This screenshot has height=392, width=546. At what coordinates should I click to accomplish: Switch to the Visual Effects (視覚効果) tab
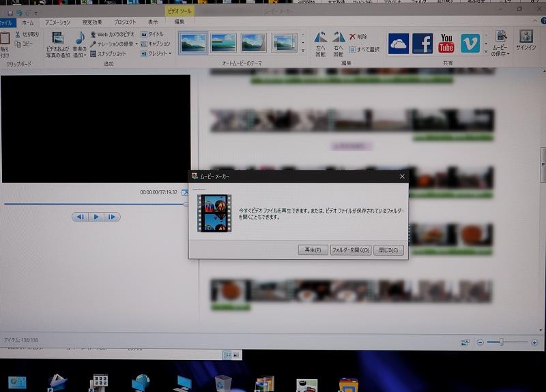pos(92,22)
